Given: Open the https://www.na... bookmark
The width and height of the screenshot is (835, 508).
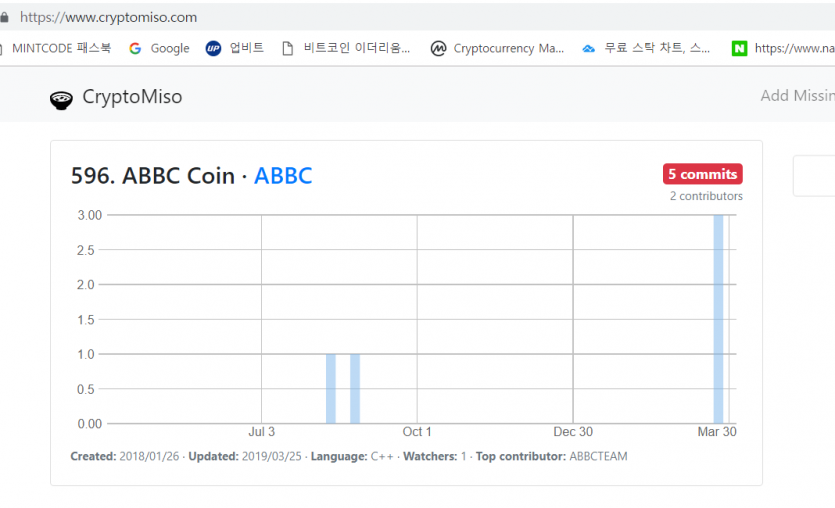Looking at the screenshot, I should click(795, 48).
